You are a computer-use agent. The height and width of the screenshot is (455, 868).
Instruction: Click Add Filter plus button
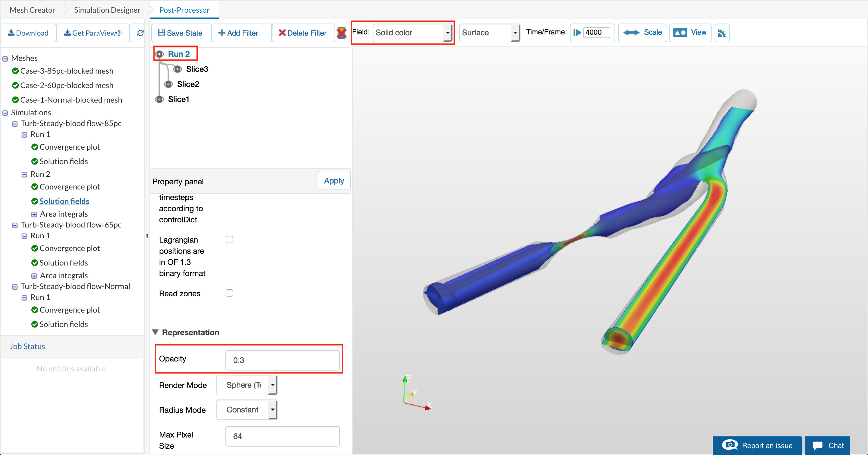(x=238, y=33)
